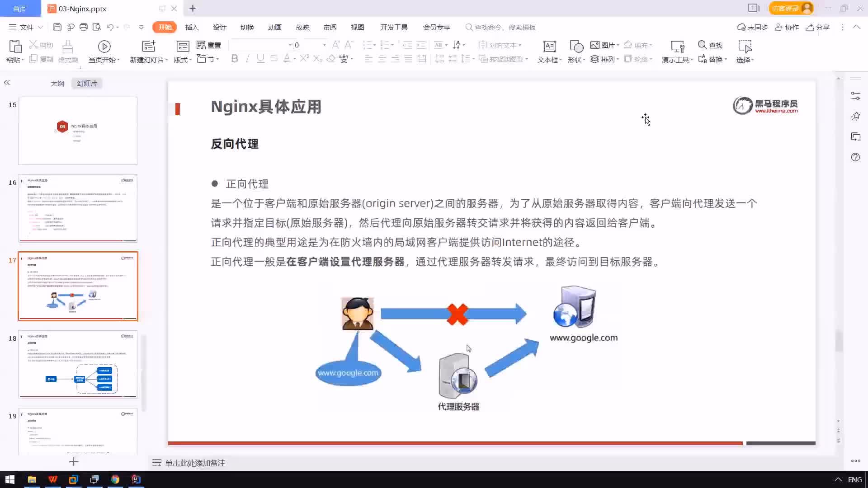Click the Undo arrow icon
Screen dimensions: 868x488
[x=110, y=27]
